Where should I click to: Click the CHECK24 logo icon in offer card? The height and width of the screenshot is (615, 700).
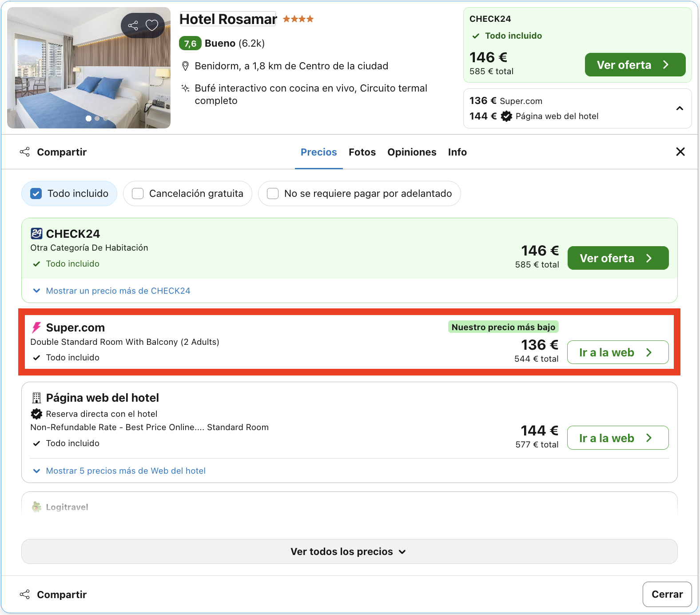[36, 234]
